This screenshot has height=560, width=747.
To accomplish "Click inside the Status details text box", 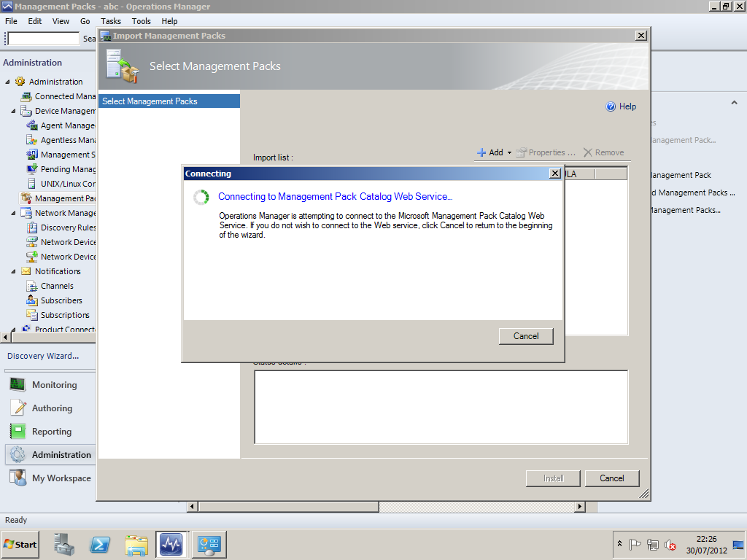I will point(441,407).
